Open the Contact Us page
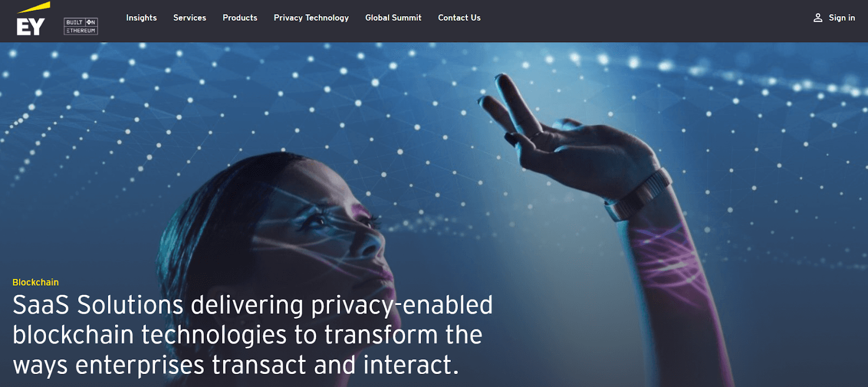The width and height of the screenshot is (868, 387). click(459, 18)
